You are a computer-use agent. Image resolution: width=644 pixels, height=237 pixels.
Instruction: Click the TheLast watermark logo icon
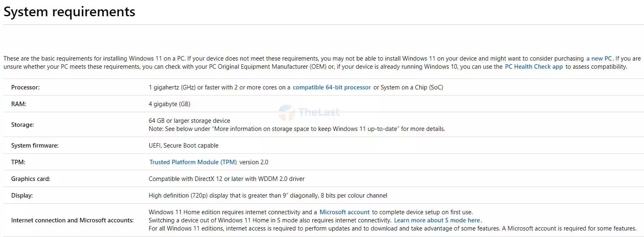click(287, 112)
